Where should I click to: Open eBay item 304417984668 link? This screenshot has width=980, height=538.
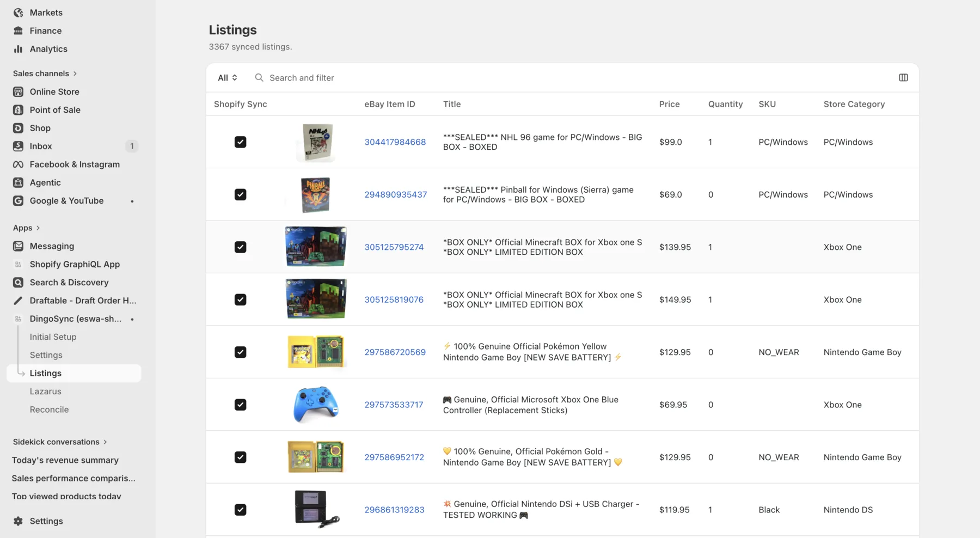pyautogui.click(x=395, y=142)
